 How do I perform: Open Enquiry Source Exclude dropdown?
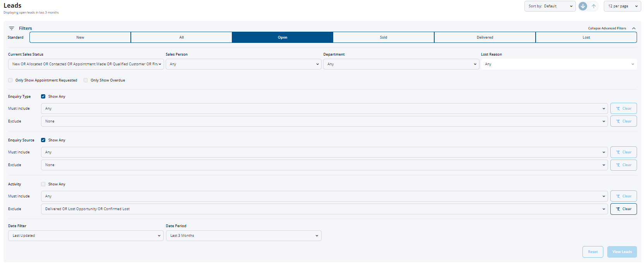click(324, 165)
